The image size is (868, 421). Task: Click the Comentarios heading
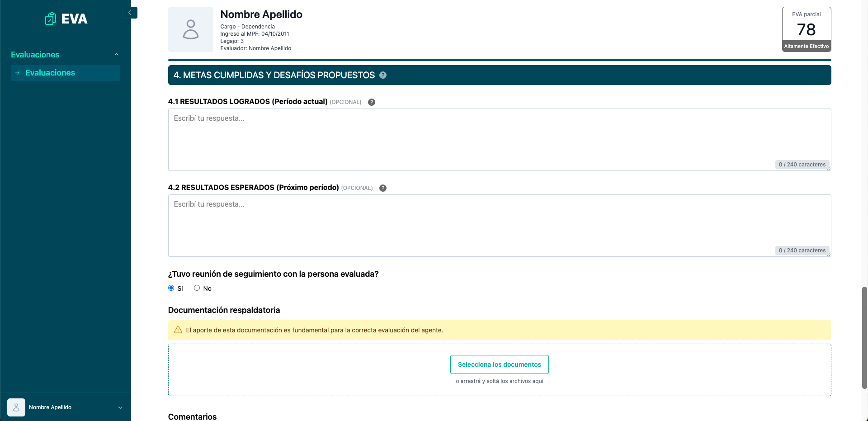(193, 416)
